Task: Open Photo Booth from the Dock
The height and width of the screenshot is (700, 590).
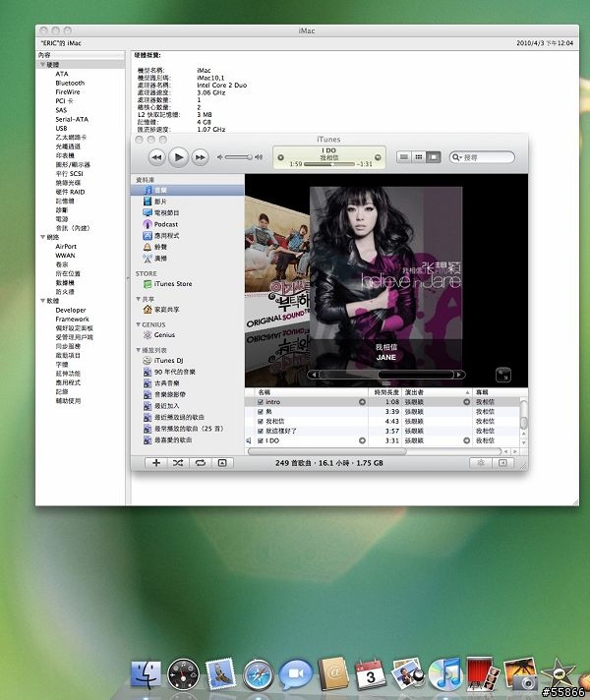Action: click(483, 673)
